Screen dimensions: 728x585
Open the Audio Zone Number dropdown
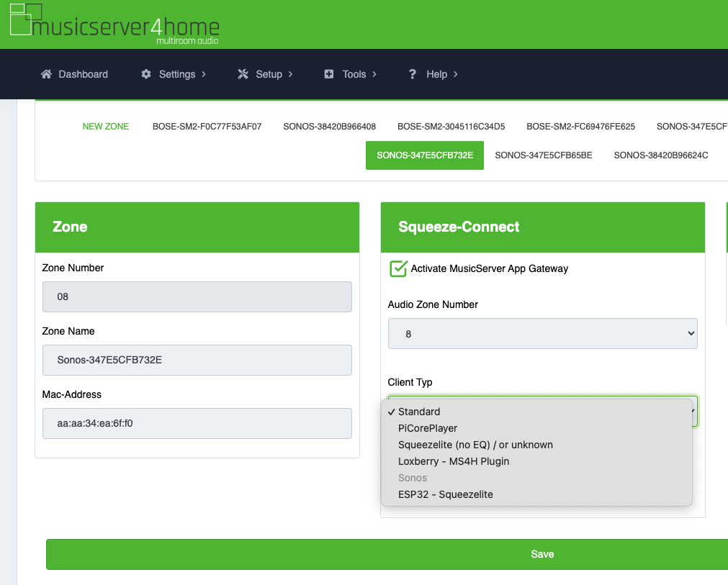click(x=542, y=334)
